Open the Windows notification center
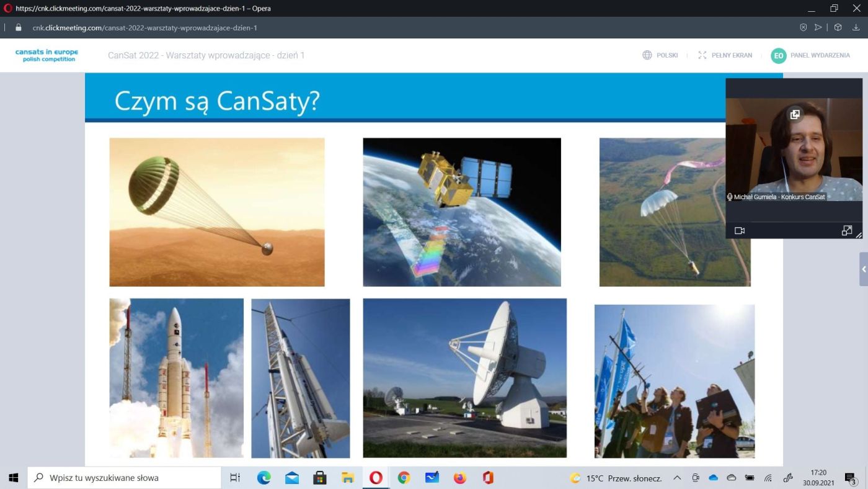This screenshot has width=868, height=489. tap(850, 478)
